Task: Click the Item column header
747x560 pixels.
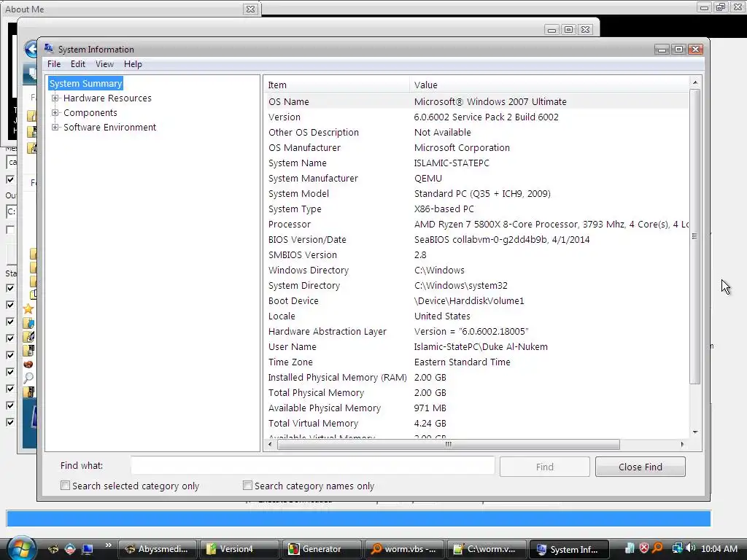Action: coord(336,85)
